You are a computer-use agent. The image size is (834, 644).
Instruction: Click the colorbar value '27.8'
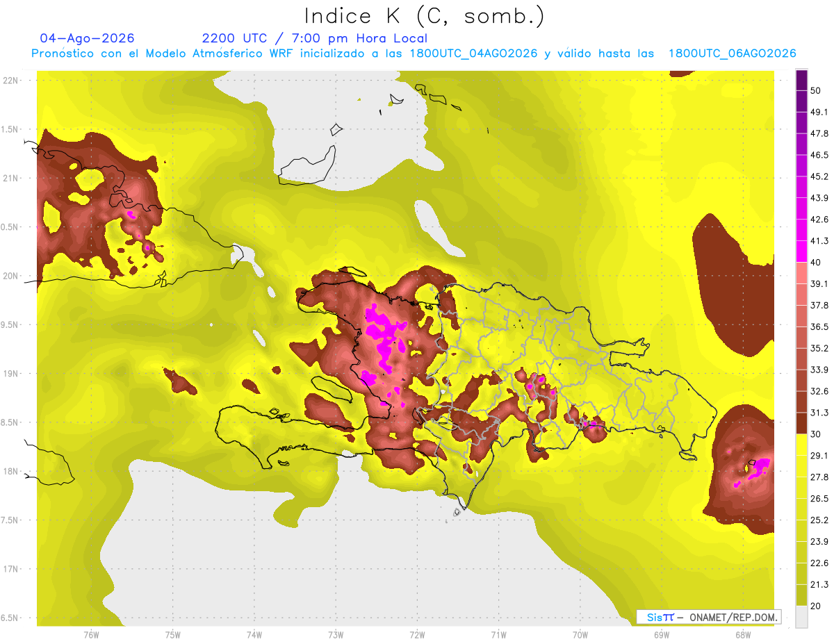click(x=819, y=477)
